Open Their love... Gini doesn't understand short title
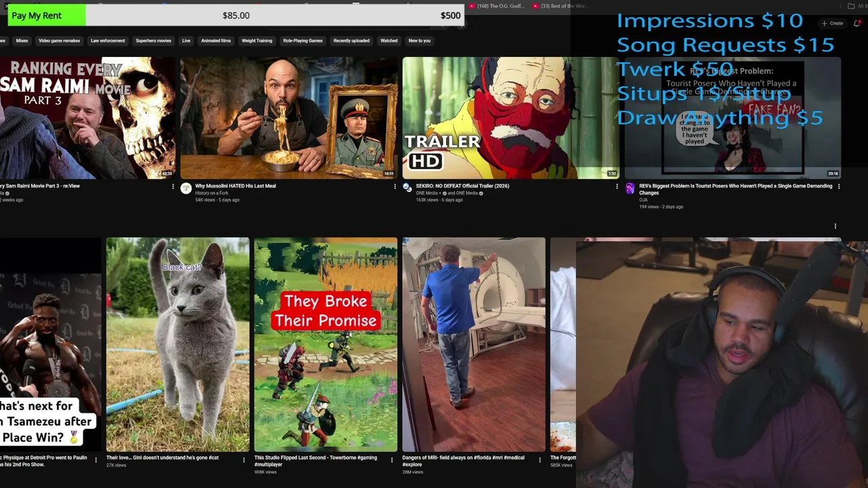868x488 pixels. (x=162, y=458)
